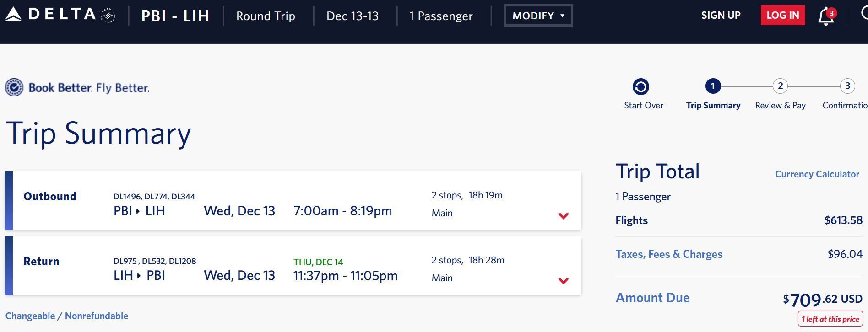Select step 2 Review & Pay circle
This screenshot has width=868, height=332.
pos(780,86)
